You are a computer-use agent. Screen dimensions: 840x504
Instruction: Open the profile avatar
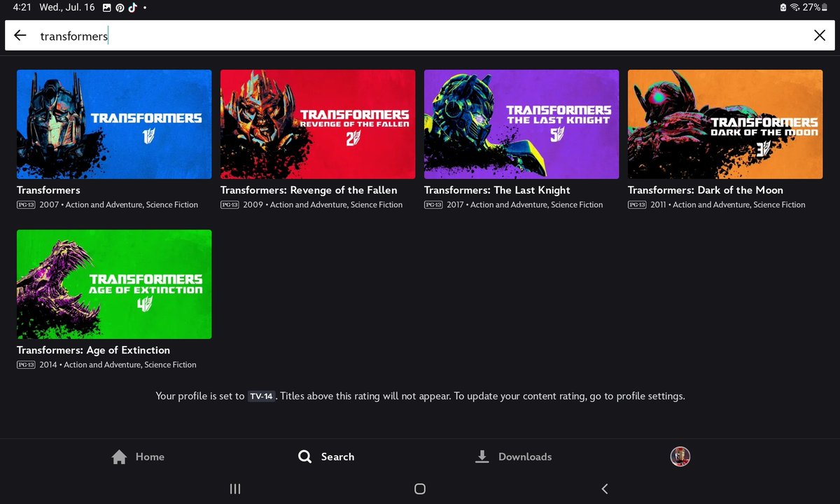coord(680,456)
